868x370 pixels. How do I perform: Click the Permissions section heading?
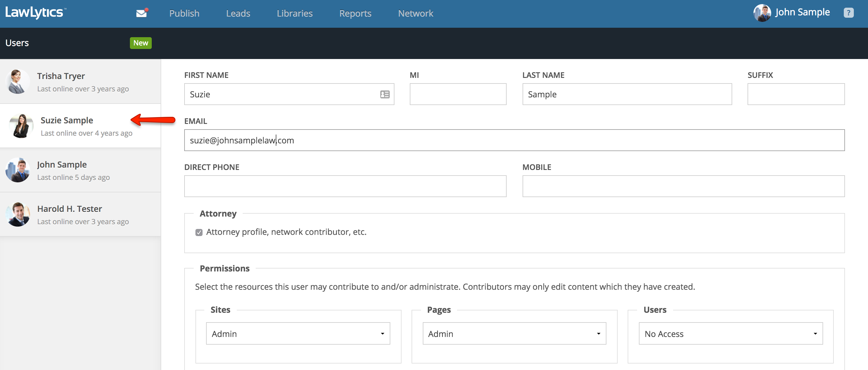pos(224,268)
